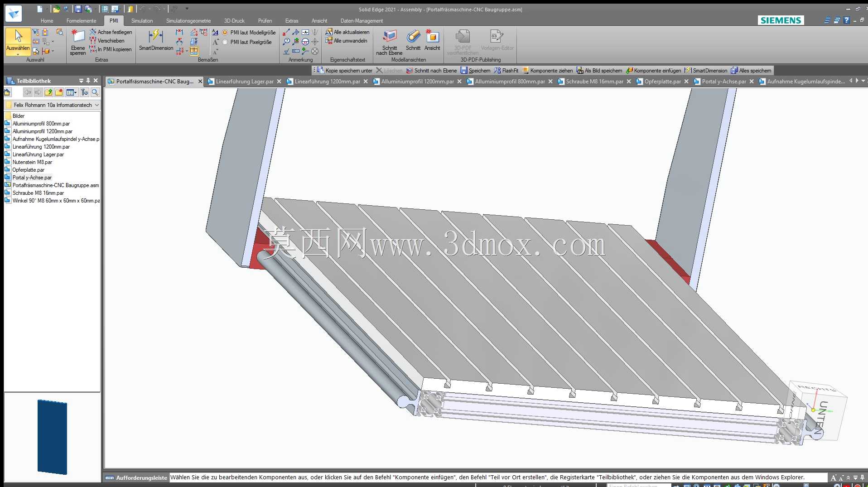Screen dimensions: 868x487
Task: Open the 3D-Druck ribbon tab
Action: click(x=234, y=21)
